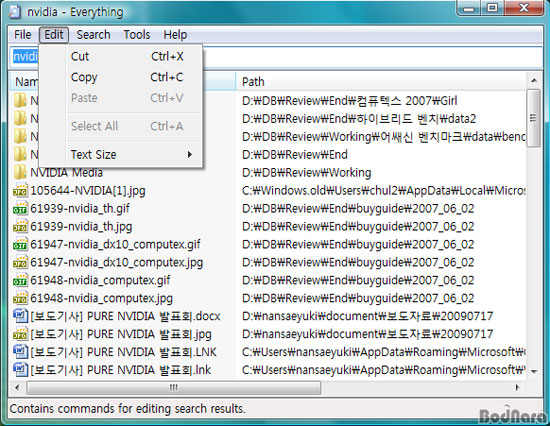550x426 pixels.
Task: Select file 61948-nvidia_computex.gif
Action: point(100,280)
